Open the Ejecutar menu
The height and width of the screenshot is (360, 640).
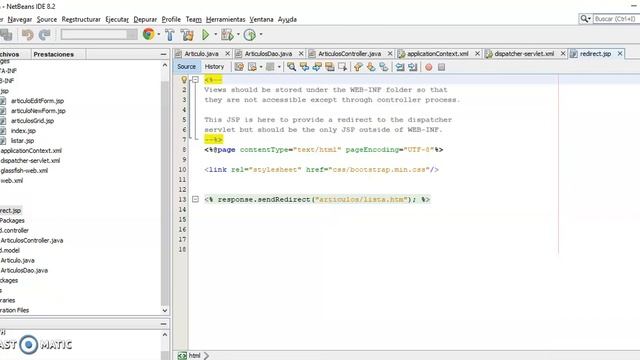(117, 19)
